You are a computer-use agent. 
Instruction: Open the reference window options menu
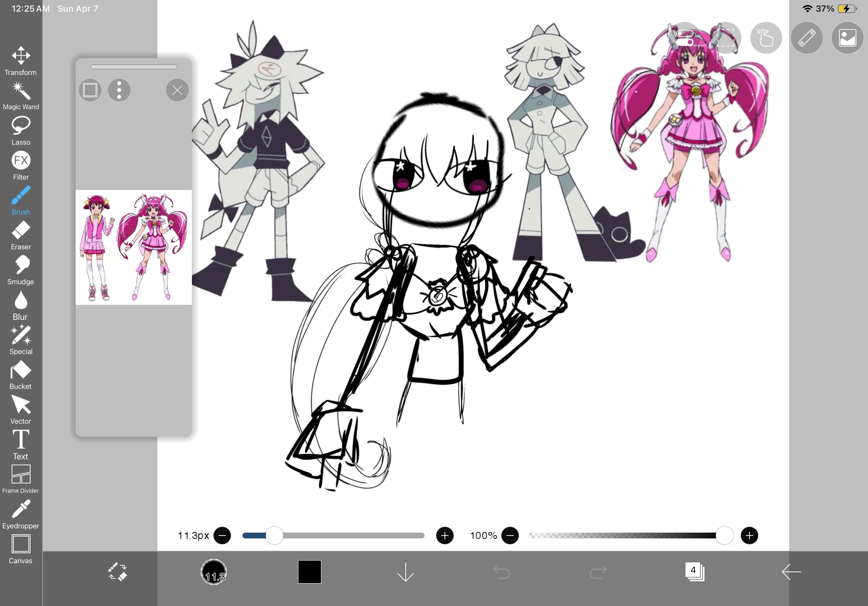(119, 90)
